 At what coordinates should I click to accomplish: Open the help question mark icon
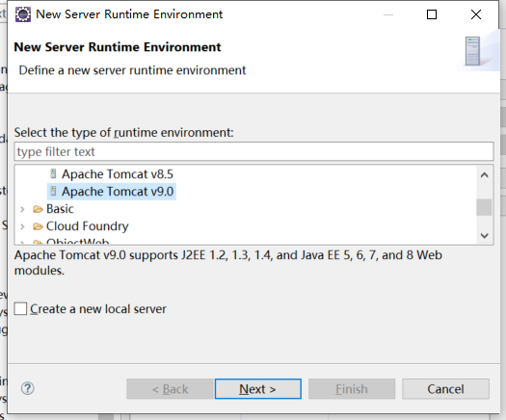pos(27,388)
